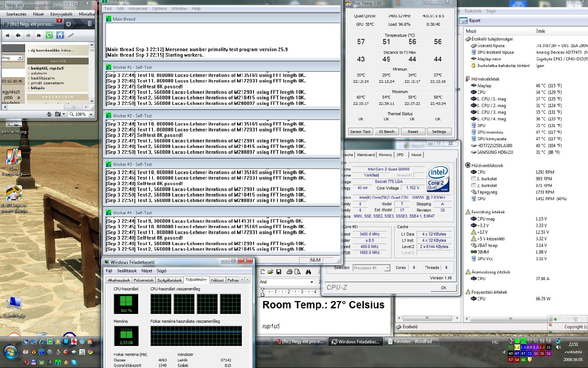Viewport: 588px width, 368px height.
Task: Click the binoculars find icon in WordPad
Action: point(308,272)
